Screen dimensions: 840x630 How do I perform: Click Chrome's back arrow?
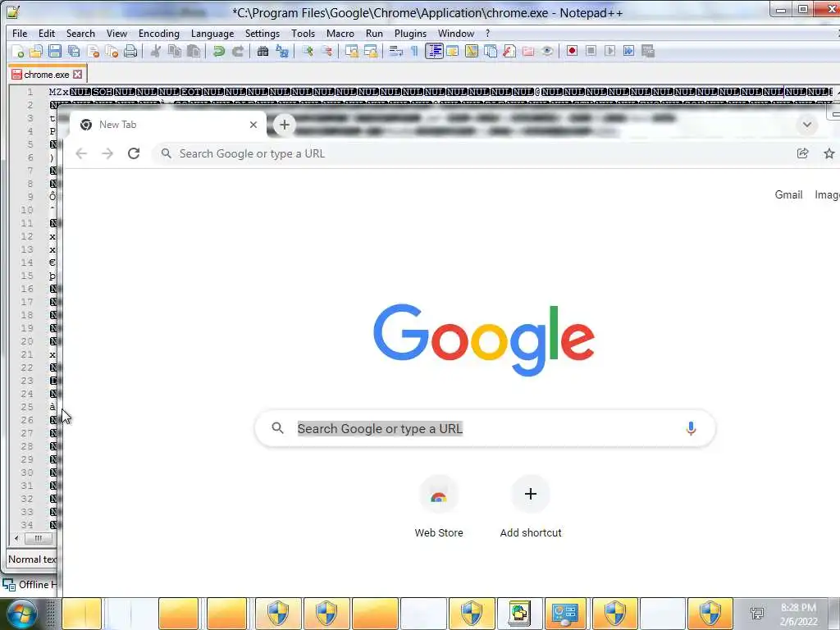tap(81, 153)
